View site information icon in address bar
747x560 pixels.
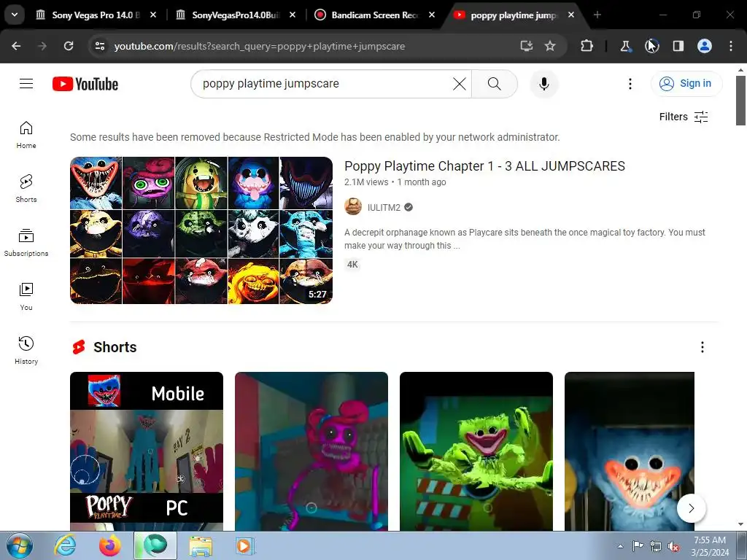[99, 46]
